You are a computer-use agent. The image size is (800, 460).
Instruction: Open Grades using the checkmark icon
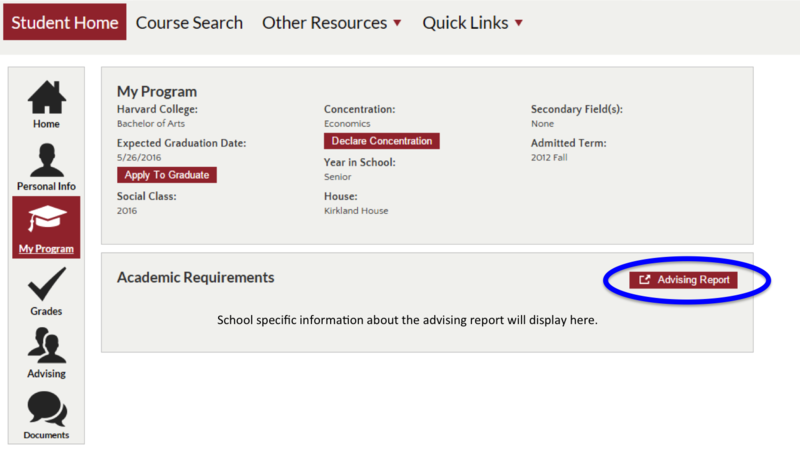pyautogui.click(x=46, y=283)
